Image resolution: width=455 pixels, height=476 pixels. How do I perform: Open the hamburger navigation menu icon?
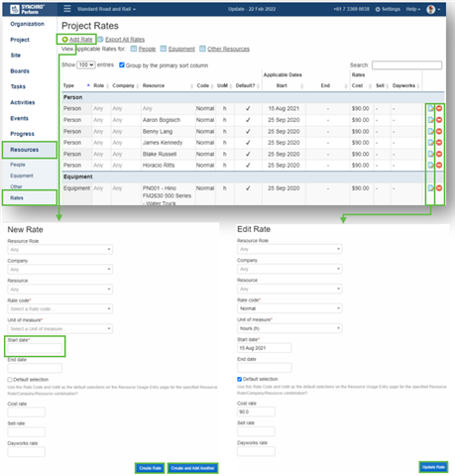[67, 9]
